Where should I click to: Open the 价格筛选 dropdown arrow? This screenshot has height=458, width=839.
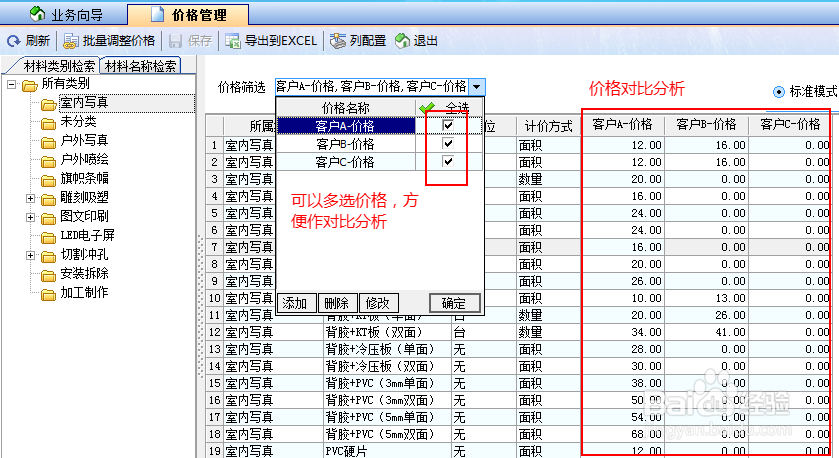477,86
